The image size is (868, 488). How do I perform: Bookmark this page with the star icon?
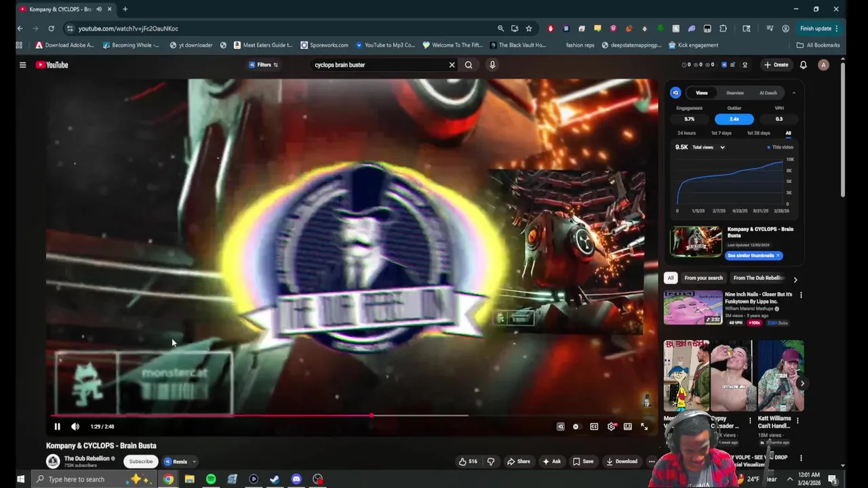click(529, 28)
